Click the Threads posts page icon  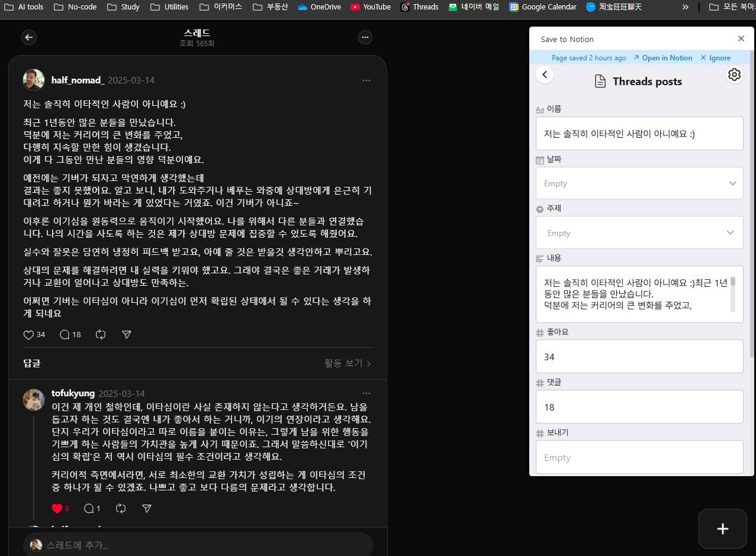coord(600,82)
